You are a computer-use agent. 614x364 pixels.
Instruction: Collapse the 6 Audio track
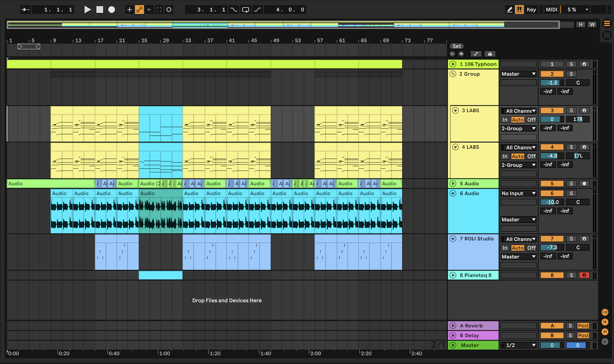click(453, 194)
